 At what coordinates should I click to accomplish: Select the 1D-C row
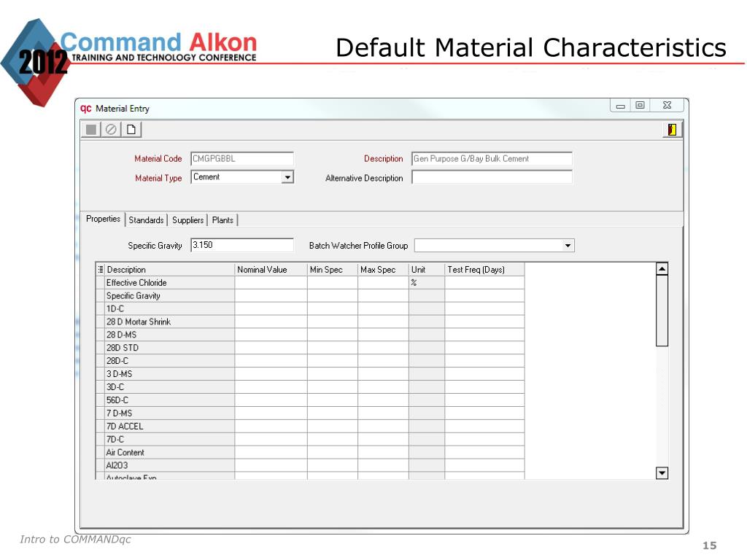[x=310, y=308]
